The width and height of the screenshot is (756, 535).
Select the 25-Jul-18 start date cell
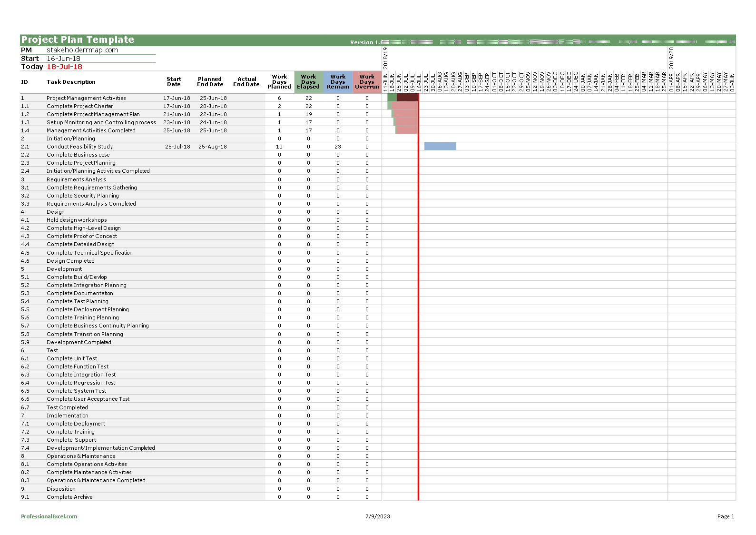[x=177, y=147]
